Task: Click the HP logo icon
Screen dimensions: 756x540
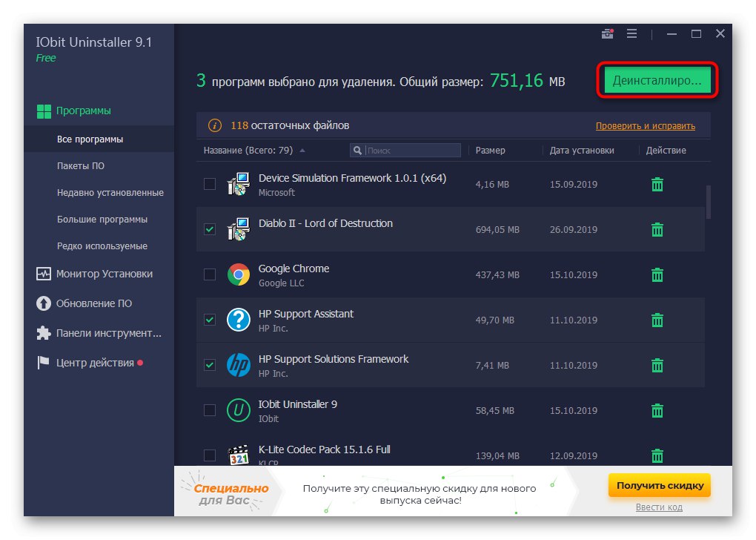Action: [x=239, y=365]
